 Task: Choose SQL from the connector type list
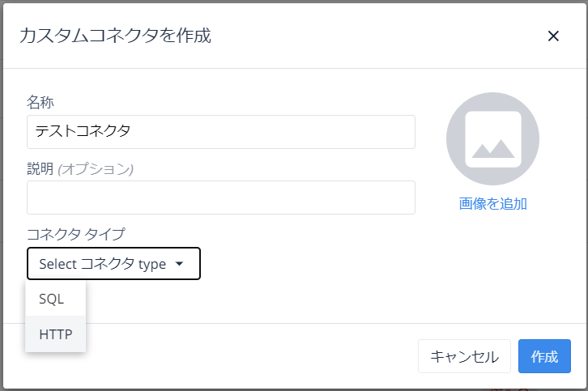tap(56, 299)
